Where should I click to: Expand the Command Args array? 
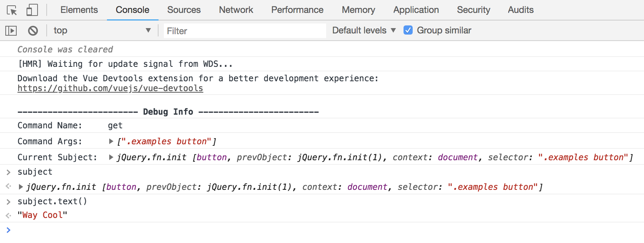pyautogui.click(x=111, y=141)
